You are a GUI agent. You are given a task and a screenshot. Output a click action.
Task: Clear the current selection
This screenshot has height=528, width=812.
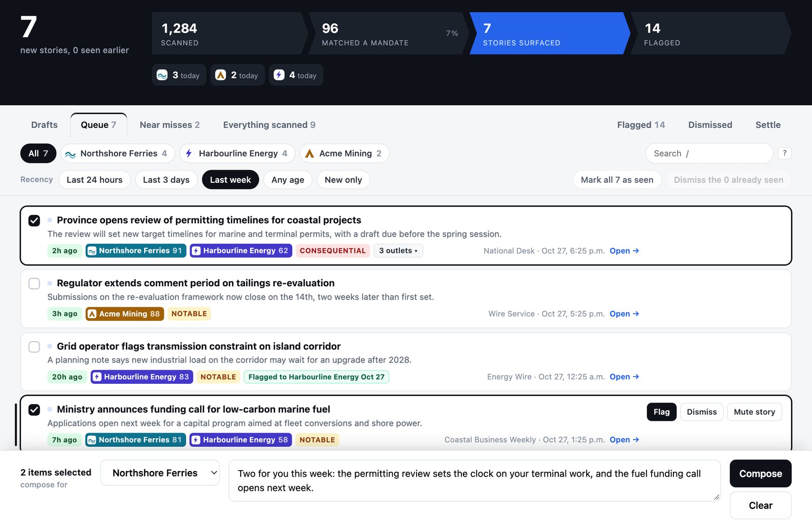(x=760, y=506)
